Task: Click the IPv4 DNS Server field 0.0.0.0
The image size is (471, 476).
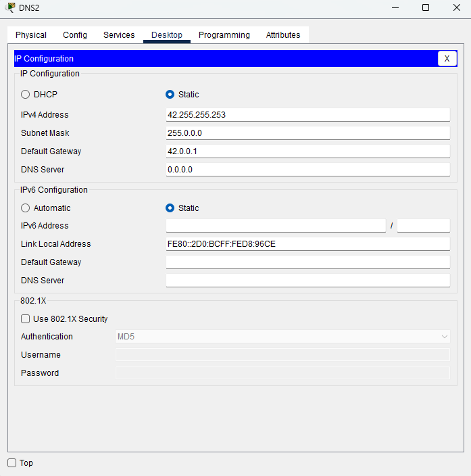Action: point(307,170)
